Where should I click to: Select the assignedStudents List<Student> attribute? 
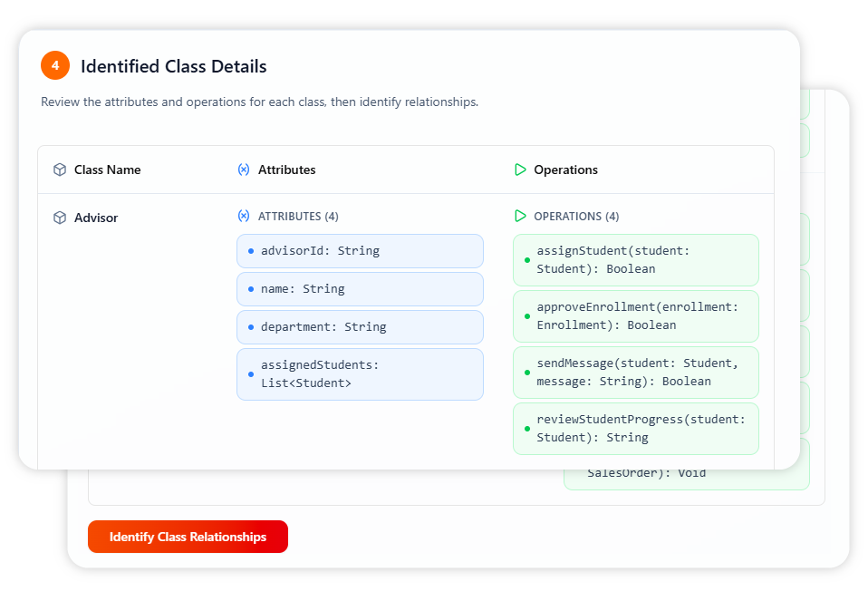[360, 374]
